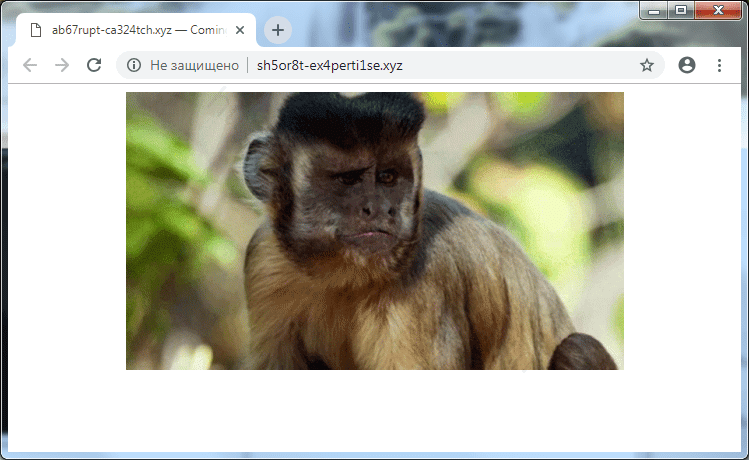Maximize the browser window
The height and width of the screenshot is (460, 749).
pyautogui.click(x=681, y=10)
